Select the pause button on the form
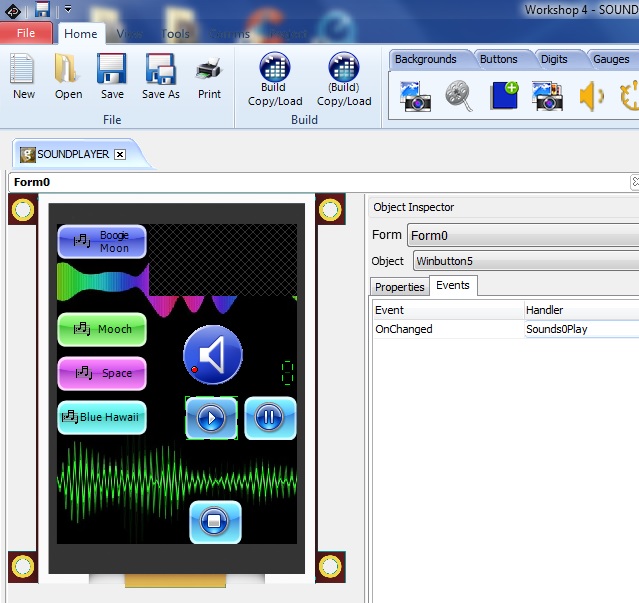 270,417
